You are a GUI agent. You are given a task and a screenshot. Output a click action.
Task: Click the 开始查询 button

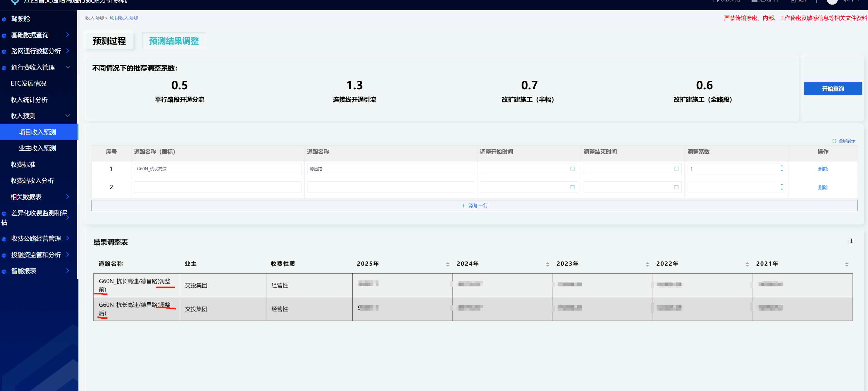coord(833,88)
